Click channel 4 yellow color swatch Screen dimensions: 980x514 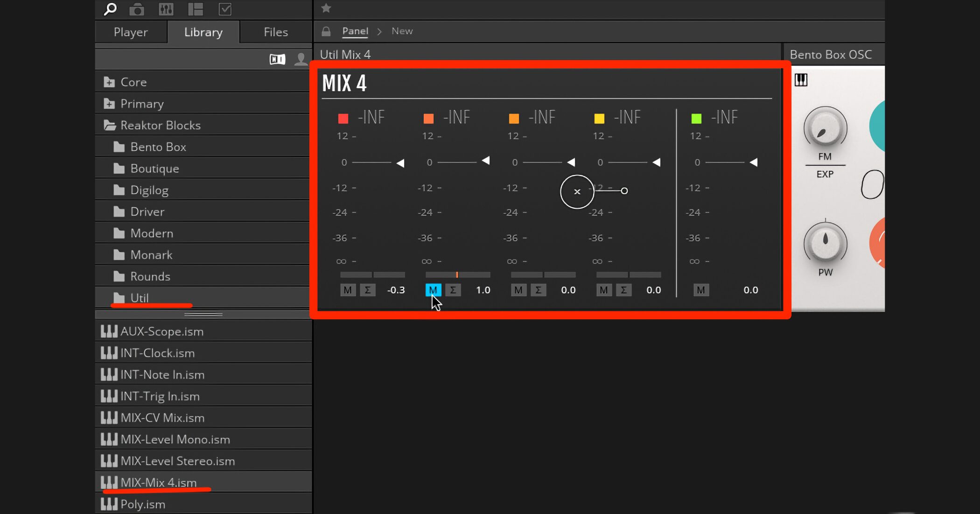[x=599, y=118]
